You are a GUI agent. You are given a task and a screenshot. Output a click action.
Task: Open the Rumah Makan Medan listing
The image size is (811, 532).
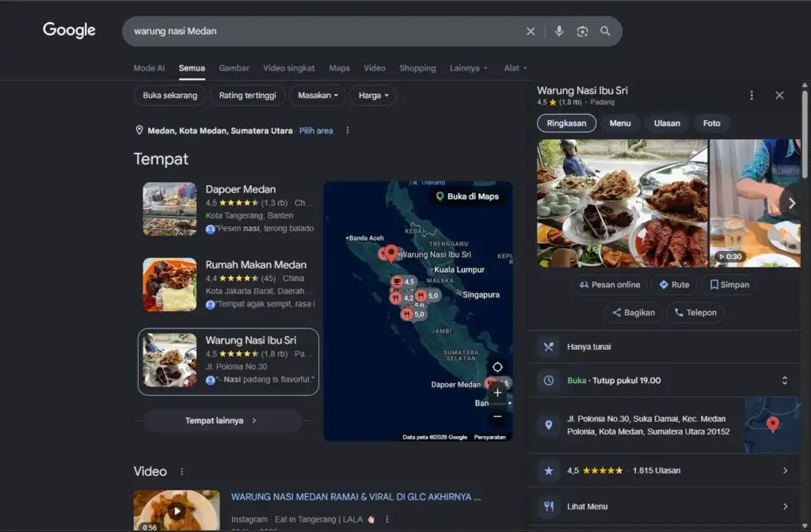click(x=228, y=285)
